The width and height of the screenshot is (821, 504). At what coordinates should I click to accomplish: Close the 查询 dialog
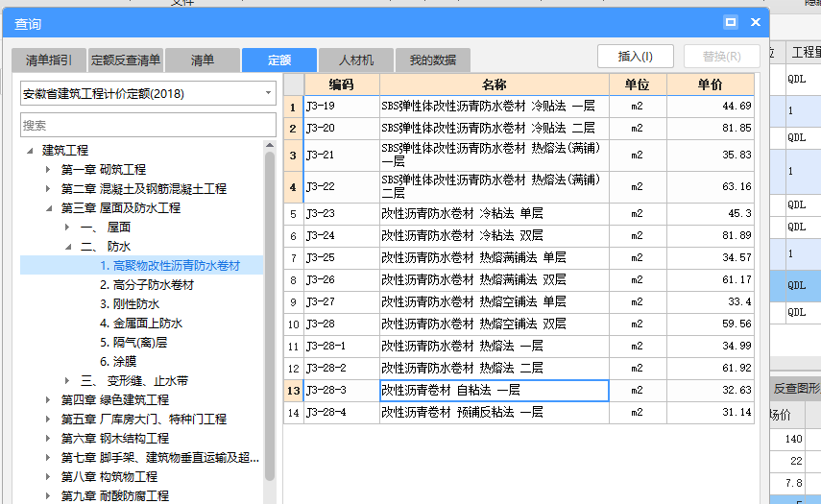[756, 22]
